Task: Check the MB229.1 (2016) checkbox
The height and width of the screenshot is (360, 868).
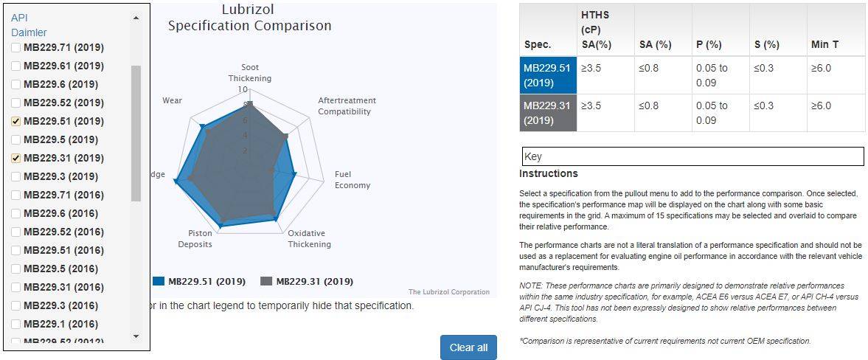Action: (x=16, y=324)
